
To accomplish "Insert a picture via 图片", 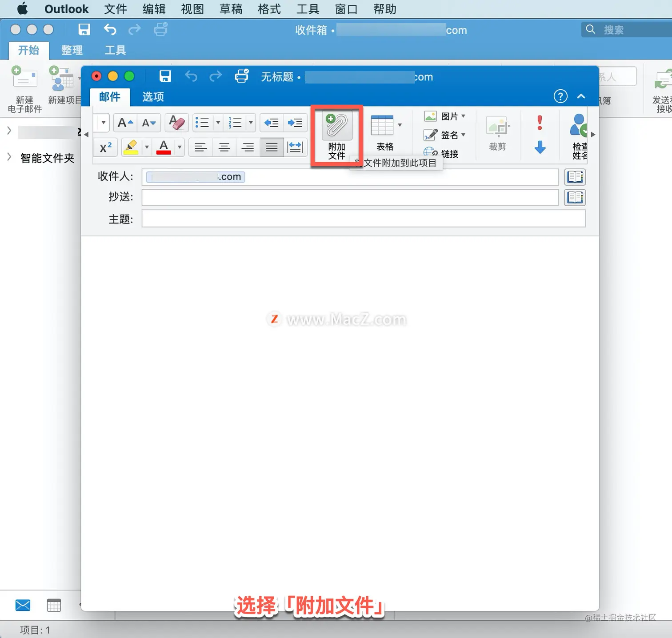I will 441,116.
